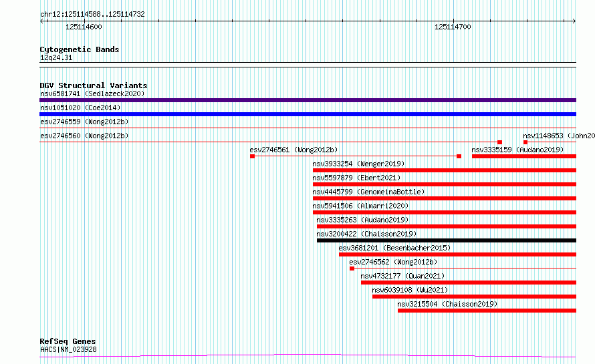The image size is (595, 364).
Task: Click the 12q24.31 cytogenetic band bar
Action: [x=308, y=65]
